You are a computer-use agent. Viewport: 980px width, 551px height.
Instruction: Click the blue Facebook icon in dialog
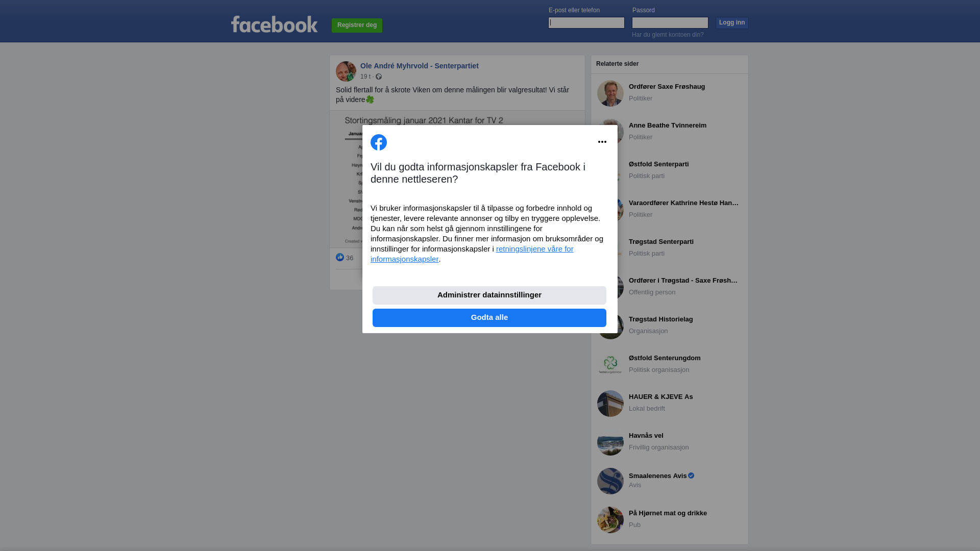tap(379, 142)
